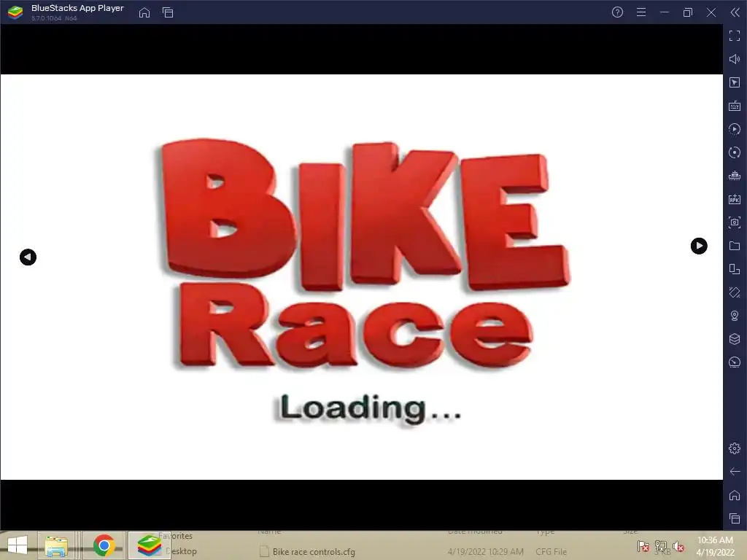Minimize the BlueStacks window
Viewport: 747px width, 560px height.
665,12
